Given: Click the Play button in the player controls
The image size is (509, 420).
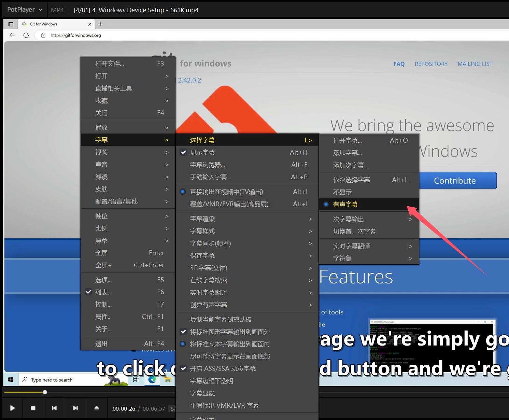Looking at the screenshot, I should [12, 408].
